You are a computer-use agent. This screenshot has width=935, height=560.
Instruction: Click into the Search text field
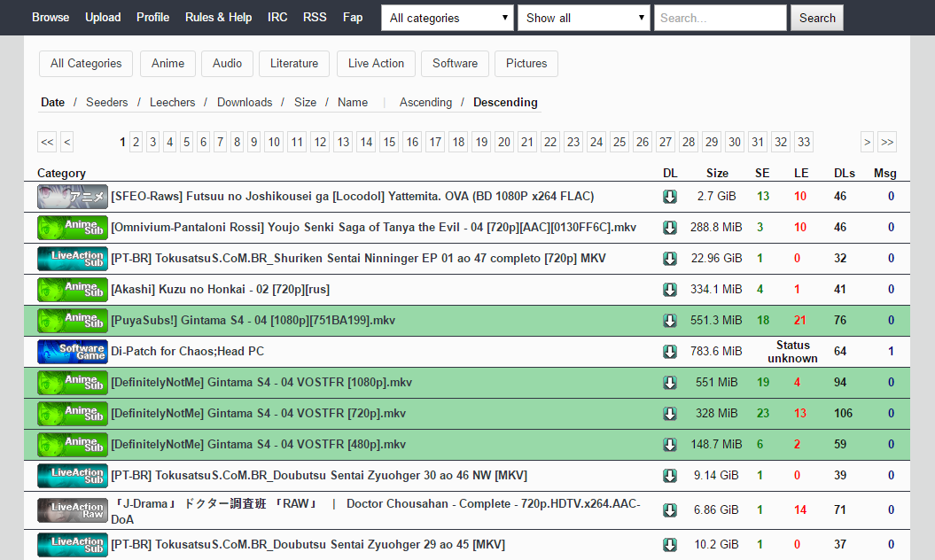point(720,18)
